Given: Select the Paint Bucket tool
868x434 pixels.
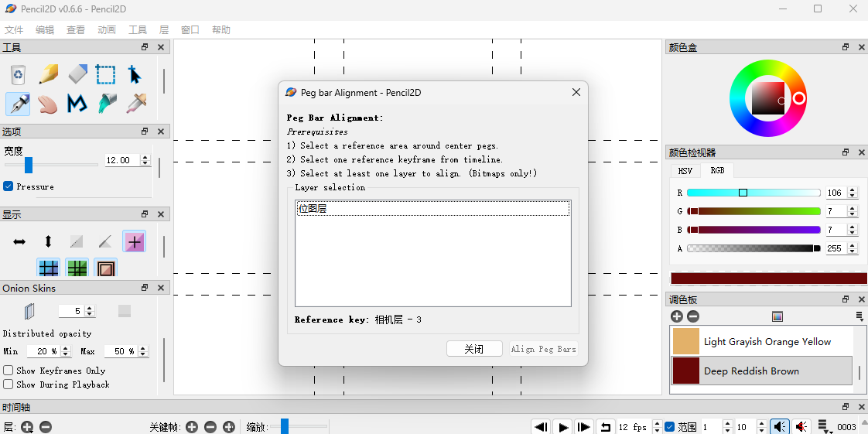Looking at the screenshot, I should click(107, 104).
